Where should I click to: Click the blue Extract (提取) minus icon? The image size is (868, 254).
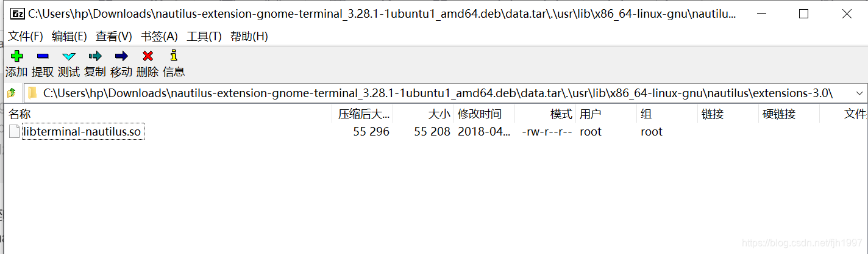(43, 56)
